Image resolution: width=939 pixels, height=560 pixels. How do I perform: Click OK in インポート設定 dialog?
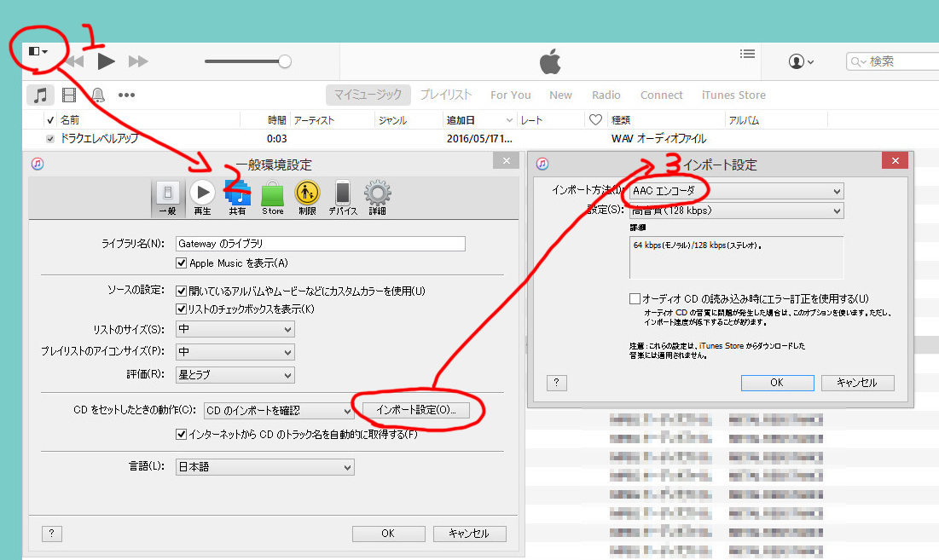click(777, 383)
